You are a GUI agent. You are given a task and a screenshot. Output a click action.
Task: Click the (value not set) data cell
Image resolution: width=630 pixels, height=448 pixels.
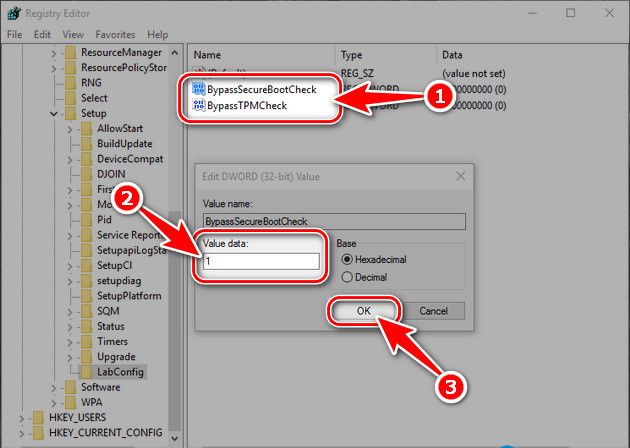474,74
